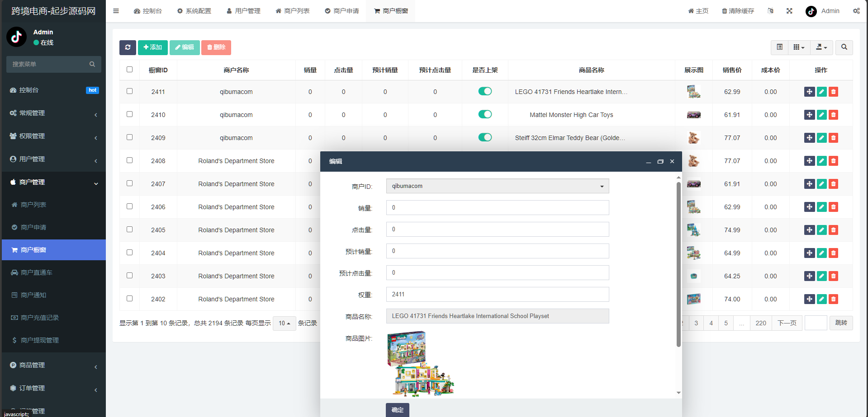Viewport: 868px width, 417px height.
Task: Open the page size dropdown showing 10
Action: tap(284, 323)
